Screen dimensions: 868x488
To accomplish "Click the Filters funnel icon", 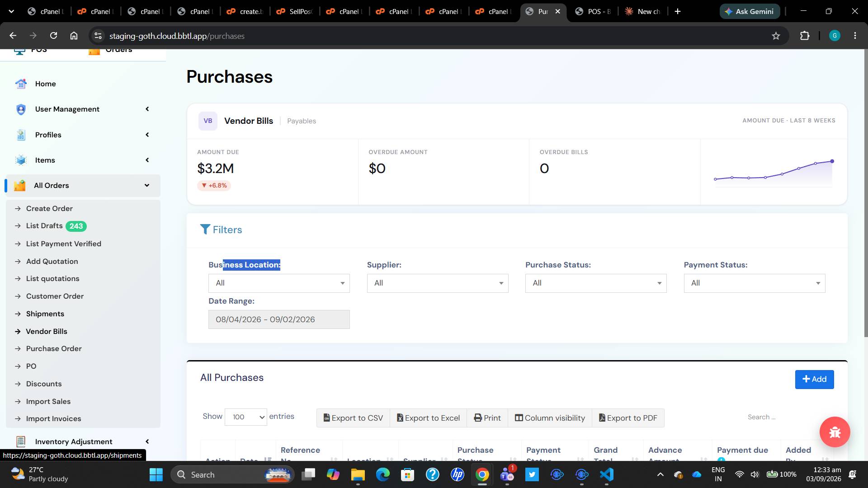I will point(205,230).
